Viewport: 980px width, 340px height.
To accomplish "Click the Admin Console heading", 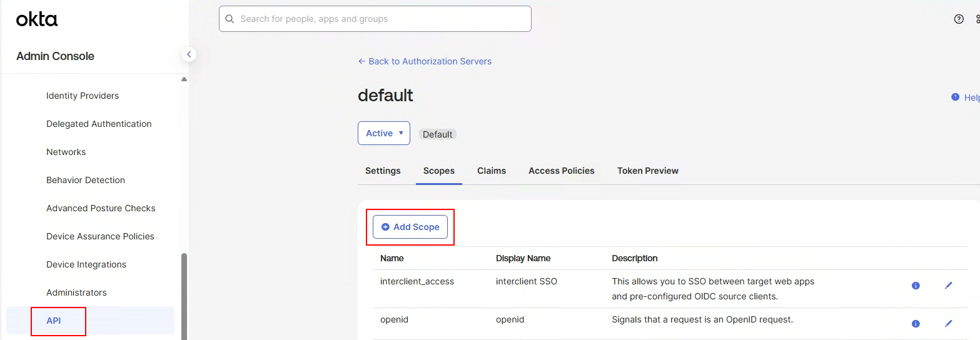I will 55,56.
